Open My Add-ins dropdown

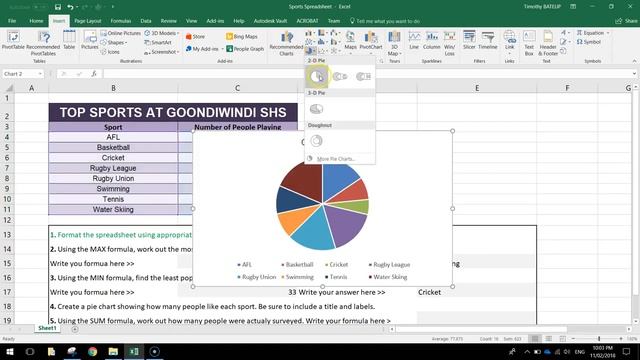tap(204, 49)
